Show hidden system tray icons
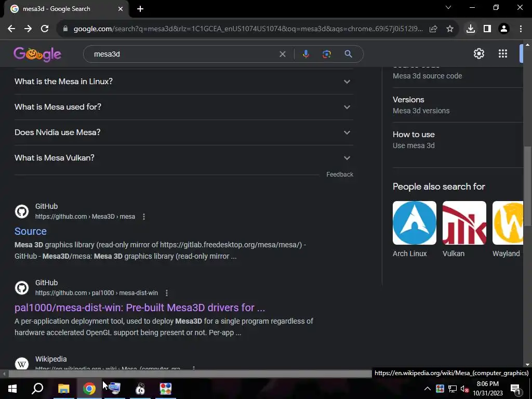The height and width of the screenshot is (399, 532). [x=428, y=389]
